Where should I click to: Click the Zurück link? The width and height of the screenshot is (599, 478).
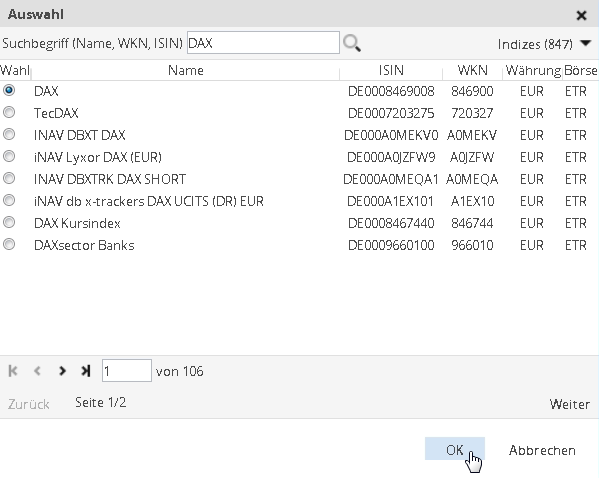[x=29, y=404]
